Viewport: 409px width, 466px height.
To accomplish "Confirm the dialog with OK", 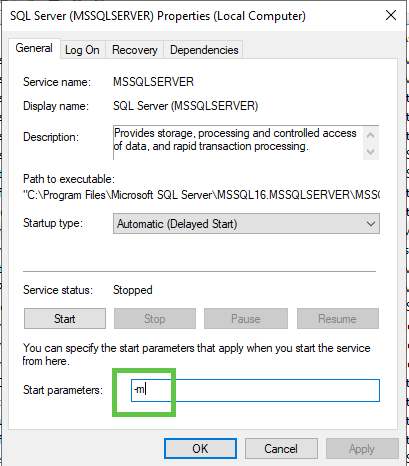I will pos(200,449).
